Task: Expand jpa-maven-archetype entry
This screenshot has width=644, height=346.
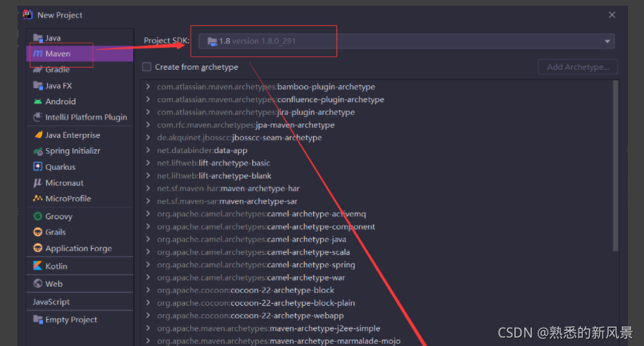Action: [148, 125]
